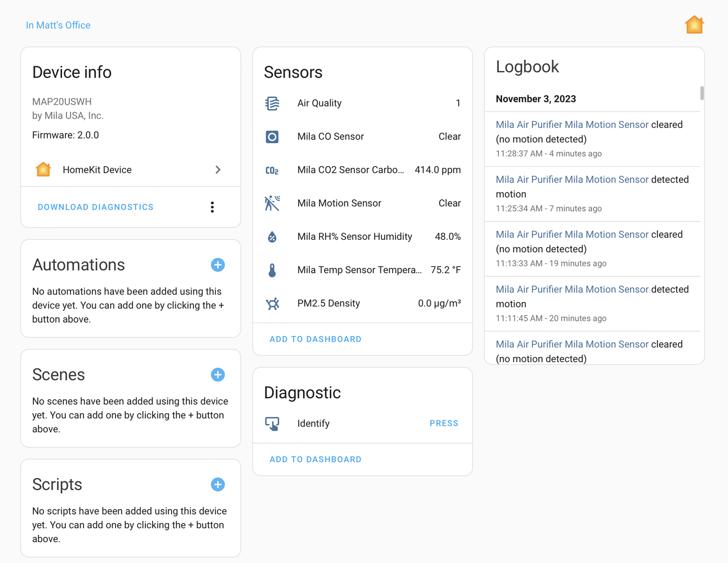728x563 pixels.
Task: Click the orange home icon top right
Action: pyautogui.click(x=694, y=24)
